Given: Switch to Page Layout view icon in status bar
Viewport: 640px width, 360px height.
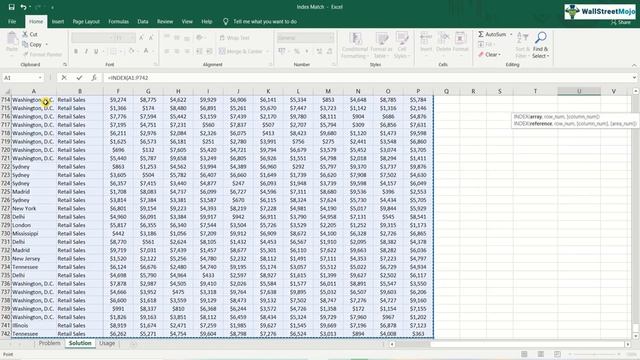Looking at the screenshot, I should [x=540, y=354].
